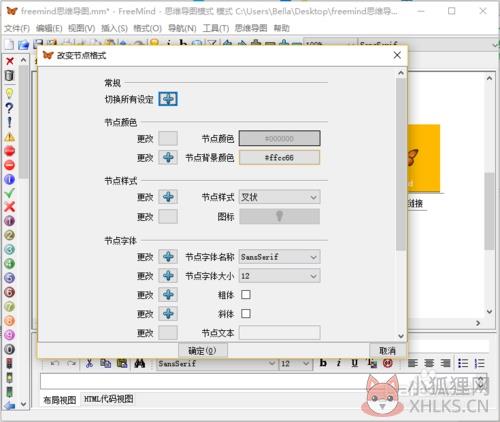
Task: Open the 插入(S) menu
Action: point(114,28)
